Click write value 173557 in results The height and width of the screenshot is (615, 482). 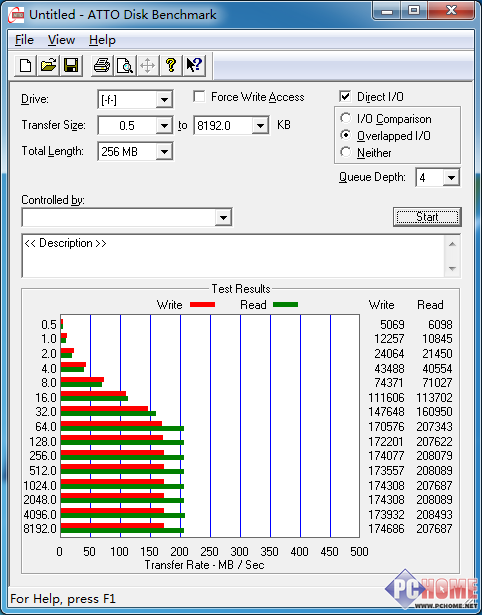tap(386, 470)
